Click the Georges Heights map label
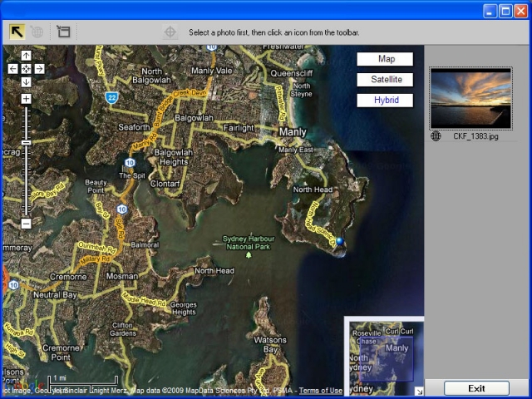532x399 pixels. (183, 308)
